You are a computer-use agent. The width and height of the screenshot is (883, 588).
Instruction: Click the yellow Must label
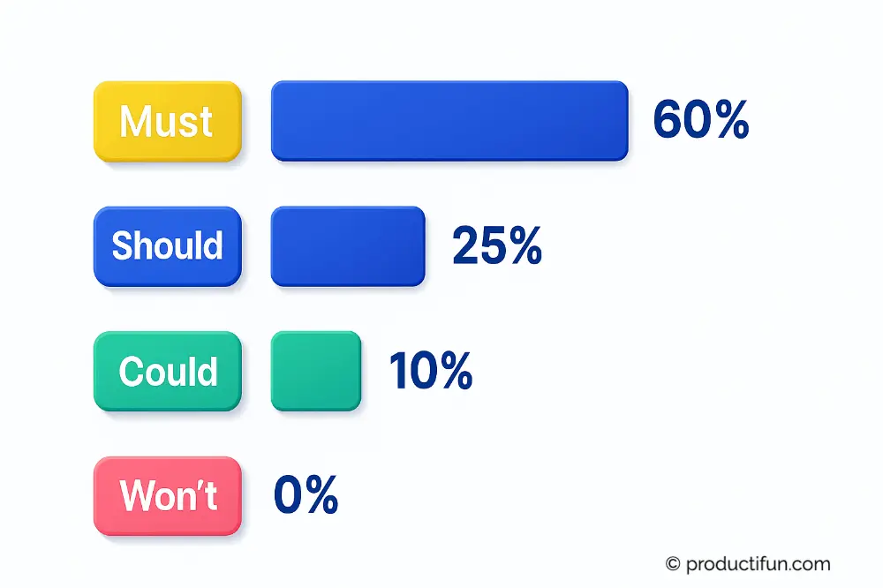(168, 122)
